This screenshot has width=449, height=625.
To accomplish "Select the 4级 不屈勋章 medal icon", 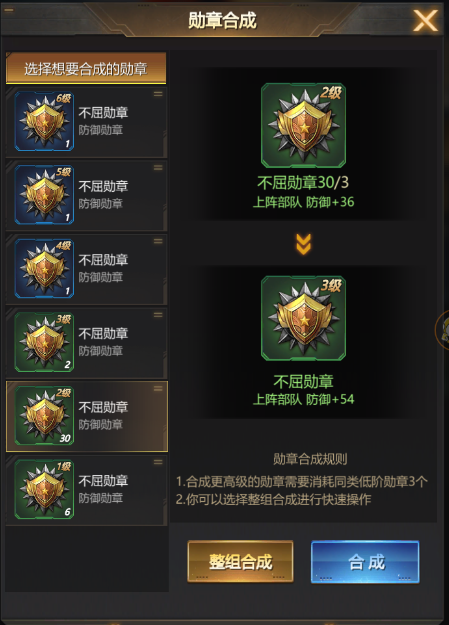I will (44, 269).
